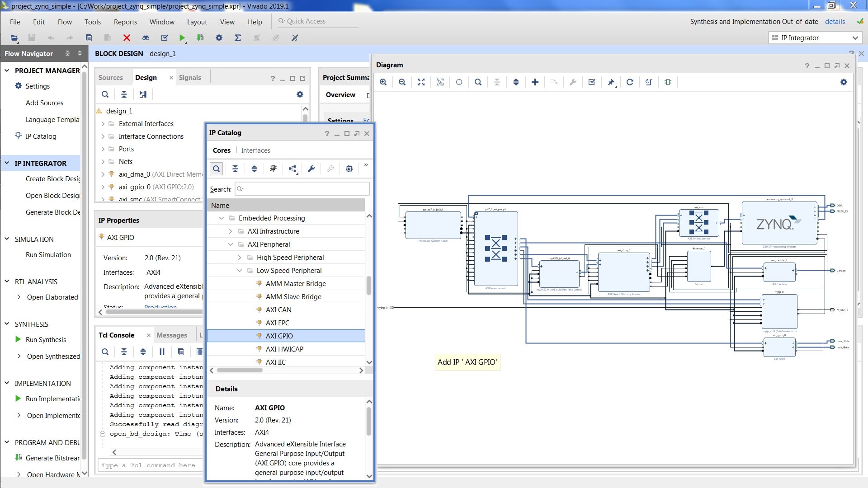Collapse SIMULATION section in Flow Navigator
Image resolution: width=868 pixels, height=488 pixels.
(x=7, y=239)
